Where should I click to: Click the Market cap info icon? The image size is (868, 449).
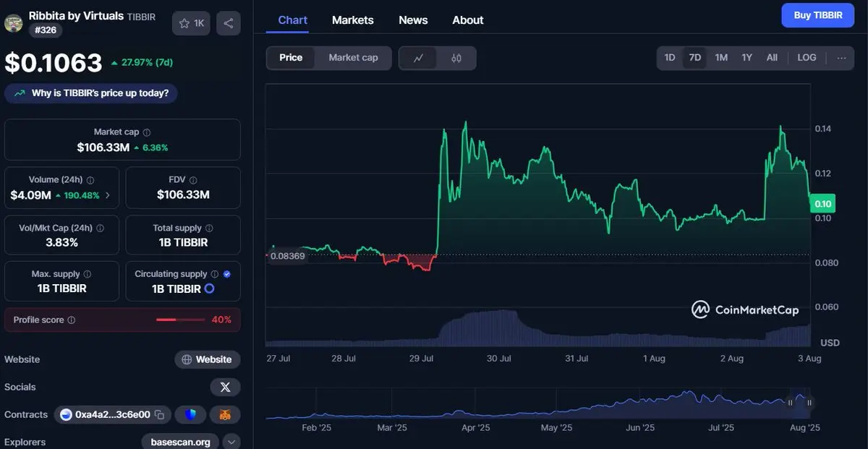tap(147, 132)
